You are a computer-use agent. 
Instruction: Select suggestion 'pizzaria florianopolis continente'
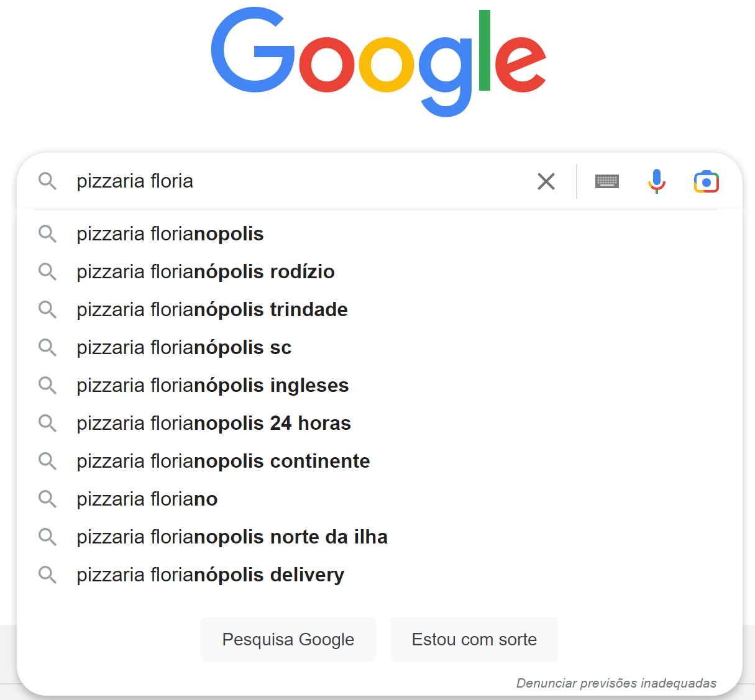[x=223, y=461]
